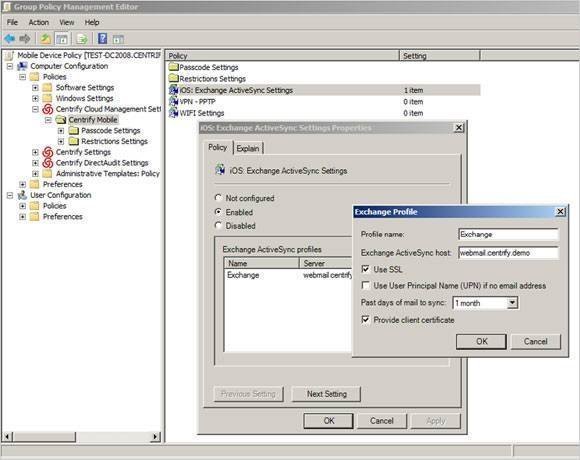Open the File menu
This screenshot has width=580, height=460.
12,22
